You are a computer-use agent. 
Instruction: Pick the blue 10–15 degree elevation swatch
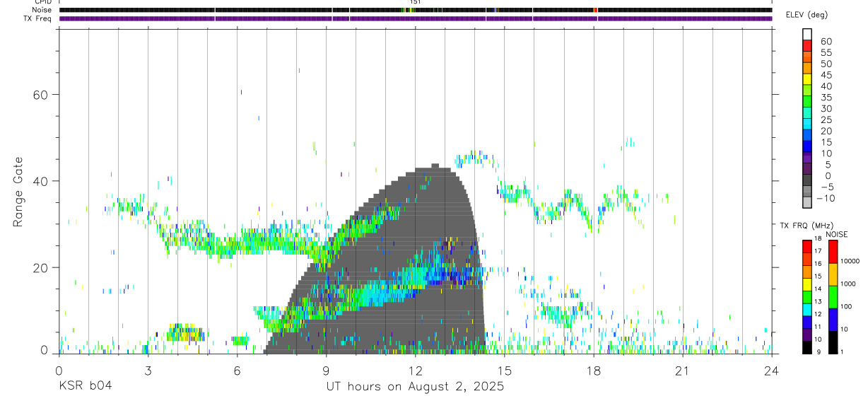point(807,146)
